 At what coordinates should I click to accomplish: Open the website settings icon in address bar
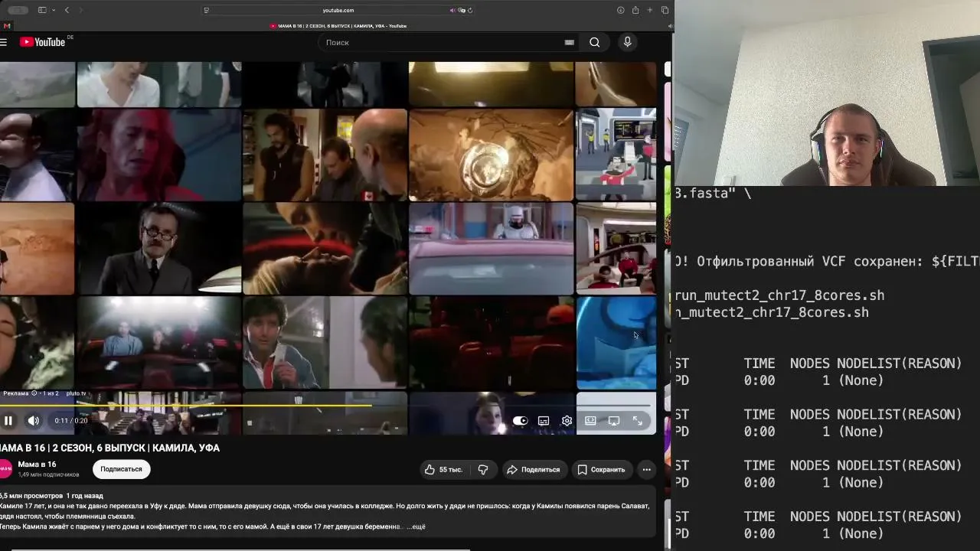206,10
